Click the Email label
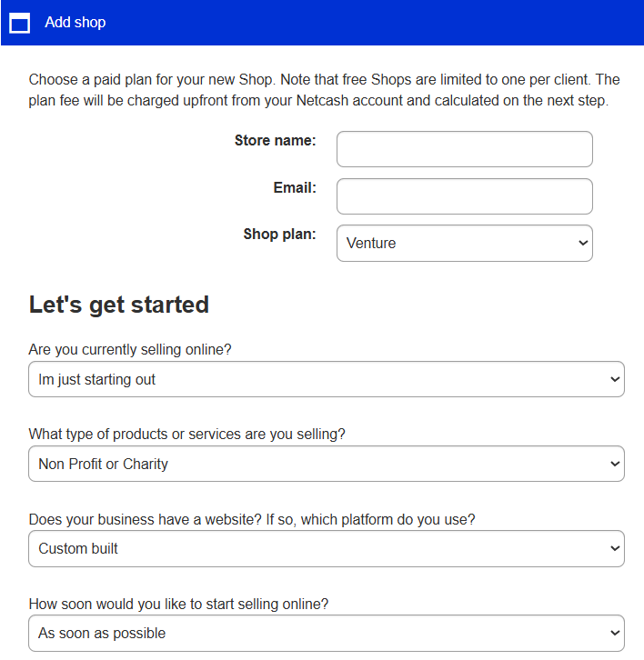This screenshot has width=644, height=660. (295, 188)
